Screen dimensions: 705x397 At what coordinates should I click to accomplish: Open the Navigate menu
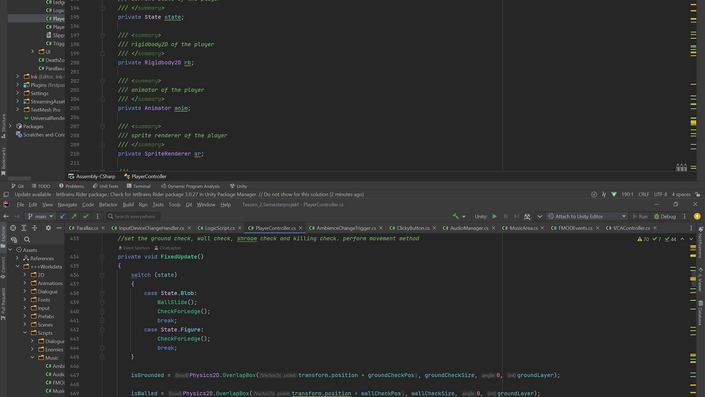tap(67, 205)
